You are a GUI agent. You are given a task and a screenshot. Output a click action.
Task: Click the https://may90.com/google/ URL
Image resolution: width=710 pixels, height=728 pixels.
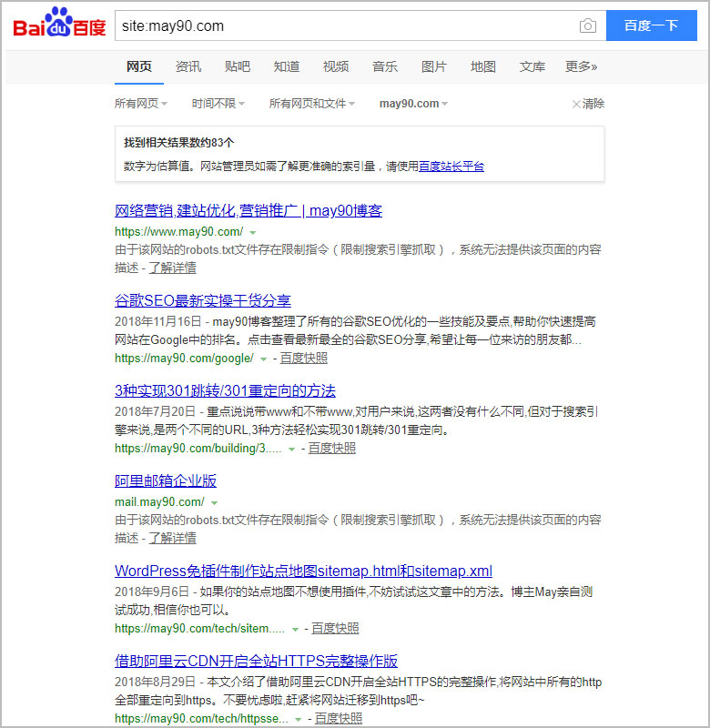click(x=185, y=359)
